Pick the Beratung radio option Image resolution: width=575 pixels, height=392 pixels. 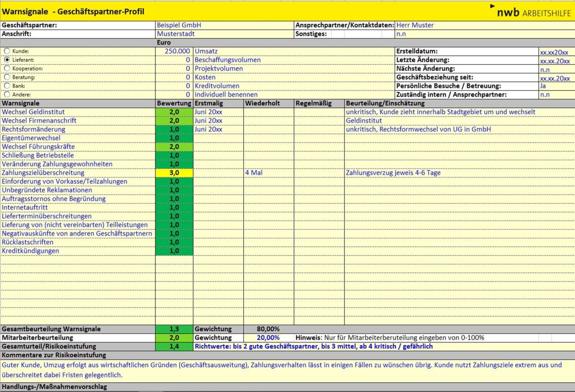(7, 77)
